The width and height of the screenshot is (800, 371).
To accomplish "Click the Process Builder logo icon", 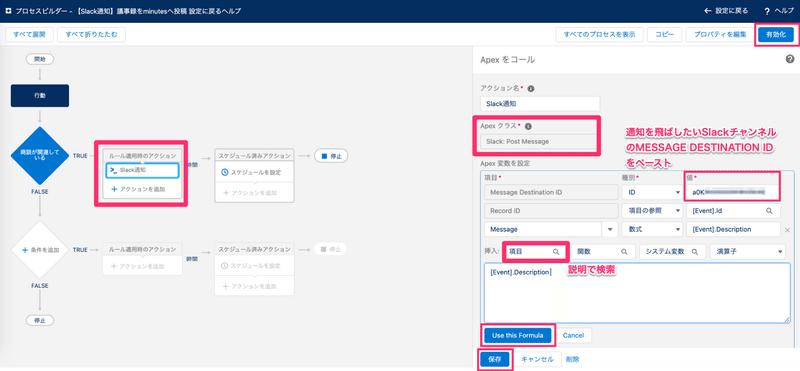I will 8,10.
